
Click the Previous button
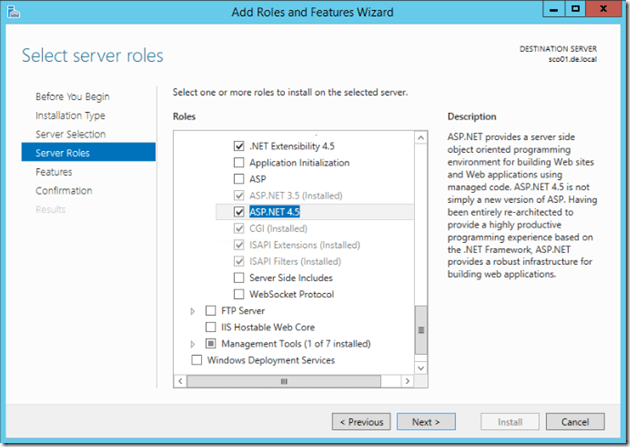tap(359, 422)
